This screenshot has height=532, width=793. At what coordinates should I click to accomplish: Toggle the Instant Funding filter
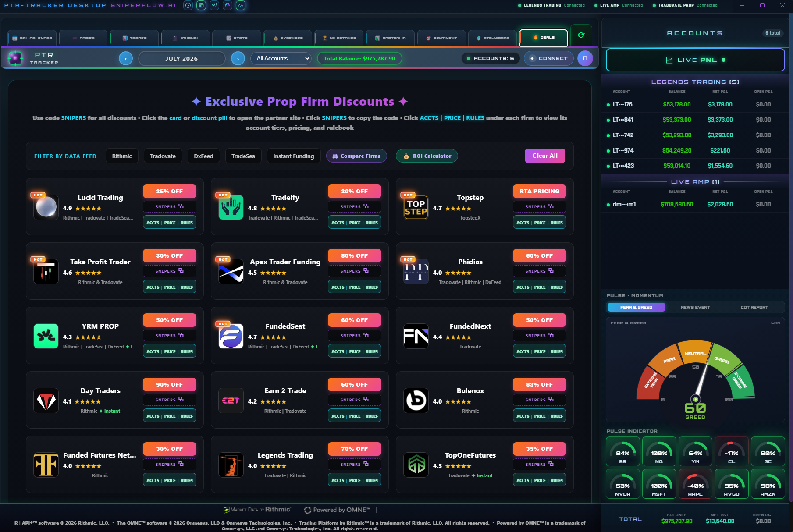(x=294, y=156)
